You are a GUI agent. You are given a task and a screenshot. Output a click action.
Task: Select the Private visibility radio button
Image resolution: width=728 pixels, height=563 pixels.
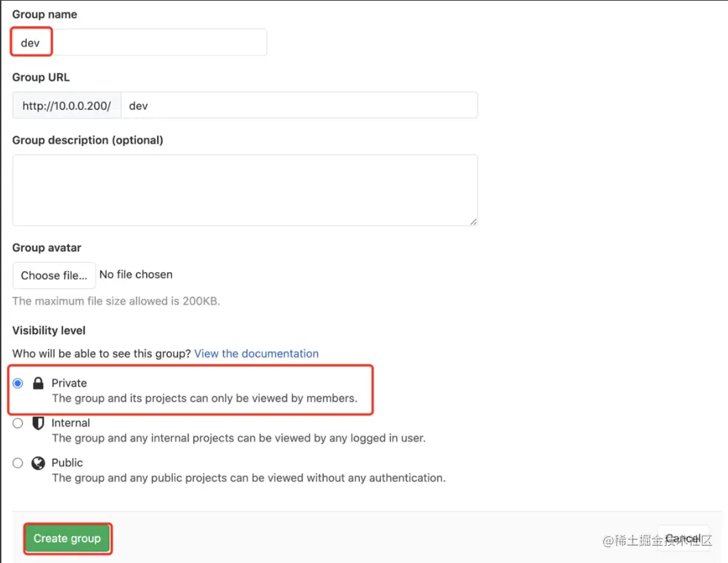[18, 383]
